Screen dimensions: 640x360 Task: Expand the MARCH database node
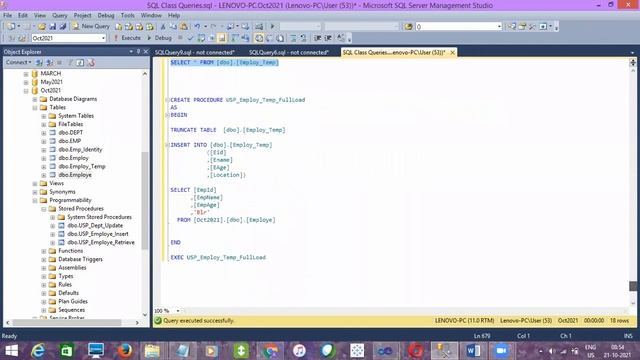point(26,74)
